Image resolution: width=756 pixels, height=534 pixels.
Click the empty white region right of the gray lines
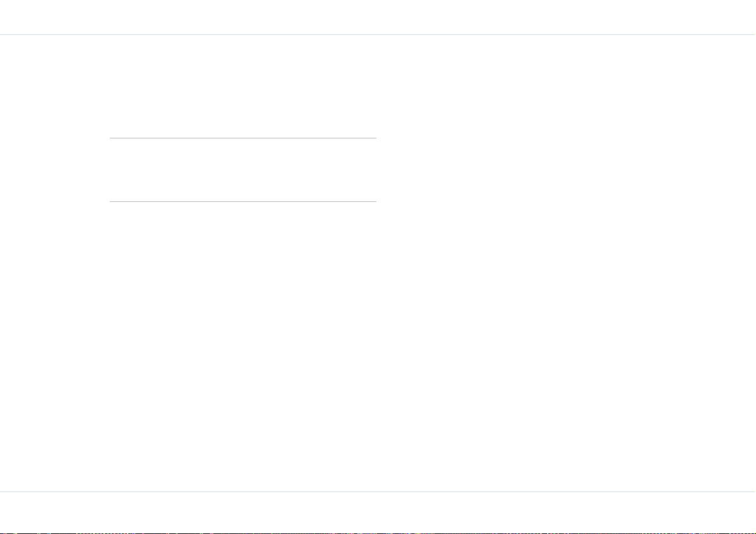click(x=566, y=263)
